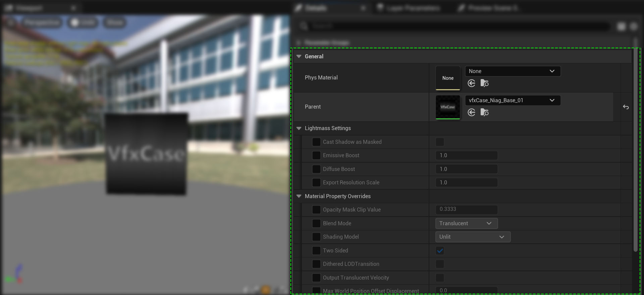Viewport: 644px width, 295px height.
Task: Collapse the Lightmass Settings section
Action: coord(299,128)
